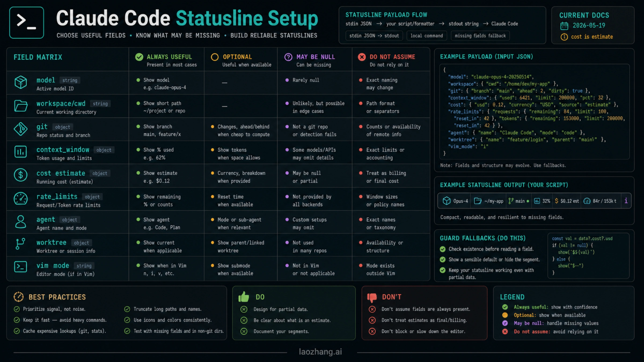This screenshot has width=644, height=362.
Task: Click the folder icon in the ~/my-app statusline segment
Action: tap(478, 201)
